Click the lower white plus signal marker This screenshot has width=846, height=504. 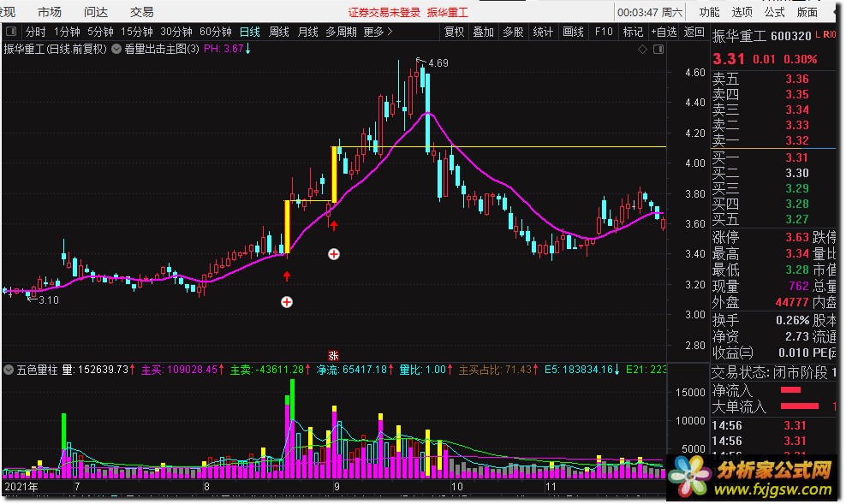click(287, 302)
